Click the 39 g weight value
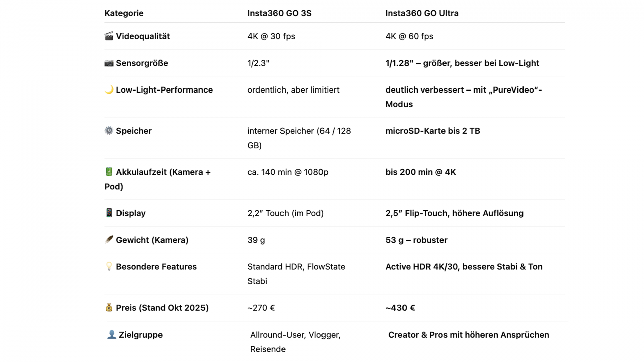Screen dimensions: 644x362 click(256, 240)
